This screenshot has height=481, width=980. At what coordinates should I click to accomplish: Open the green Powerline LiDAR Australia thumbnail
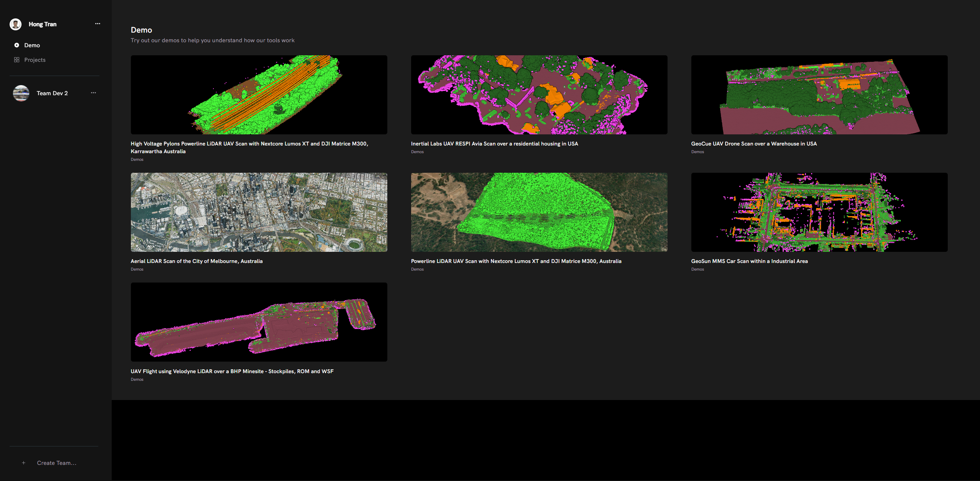point(539,212)
